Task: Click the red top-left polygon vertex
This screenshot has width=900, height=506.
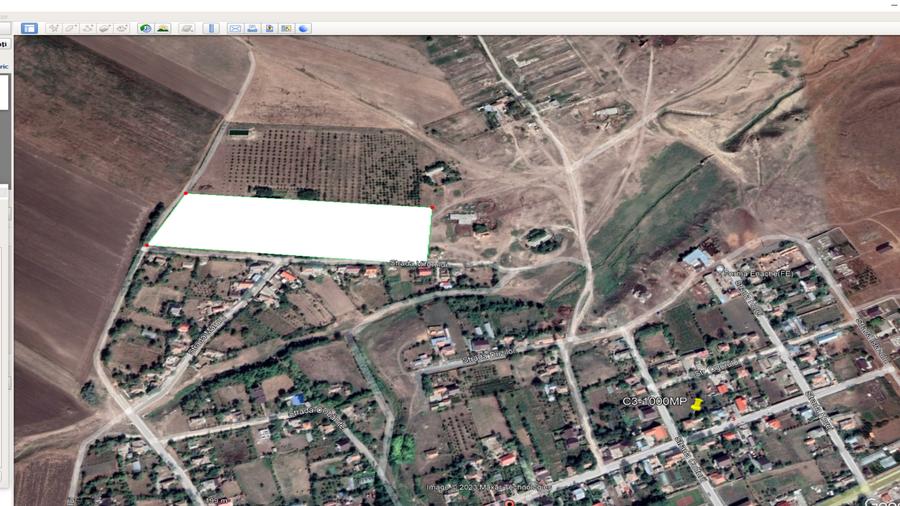Action: point(185,193)
